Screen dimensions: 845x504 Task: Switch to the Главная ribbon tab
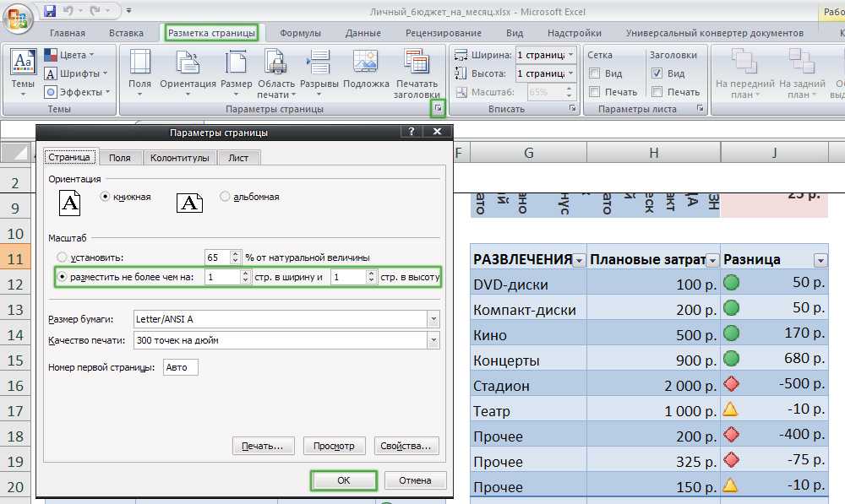tap(68, 33)
